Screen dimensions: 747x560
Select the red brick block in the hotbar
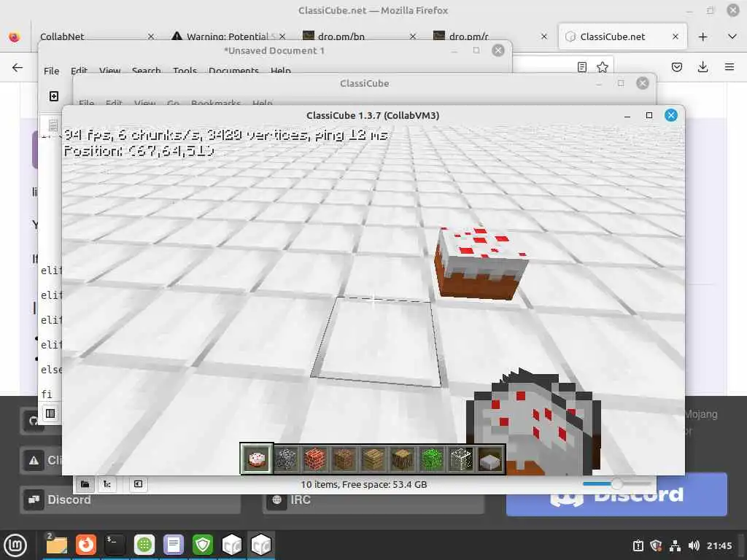[x=315, y=459]
